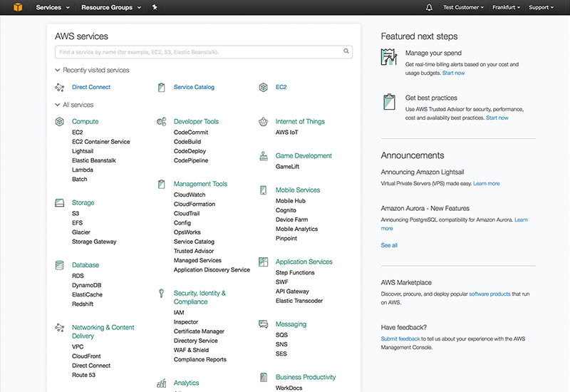Click Start now under Get best practices

[x=497, y=118]
